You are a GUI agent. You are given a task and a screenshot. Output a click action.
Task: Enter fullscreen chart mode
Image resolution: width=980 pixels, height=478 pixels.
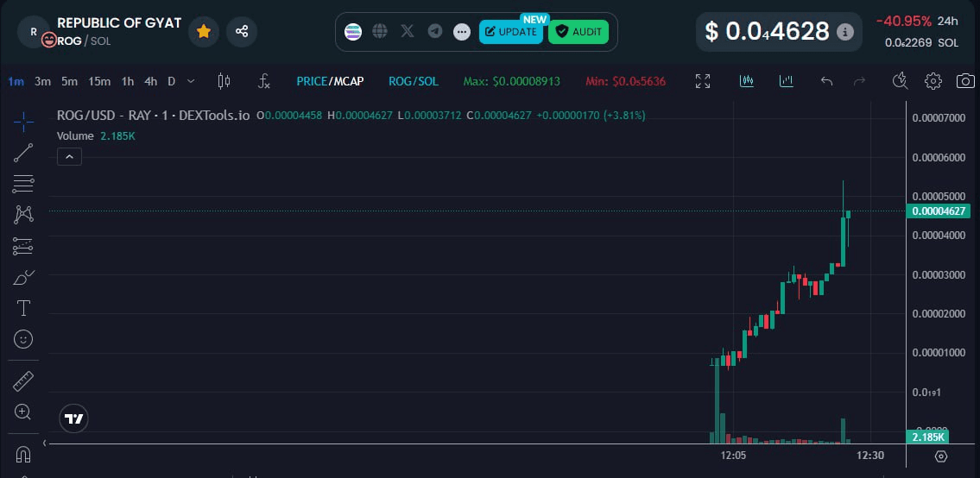pos(703,81)
